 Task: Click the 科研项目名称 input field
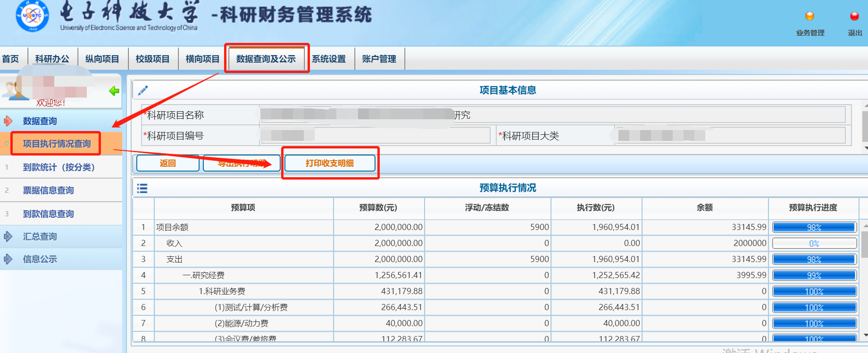point(552,115)
